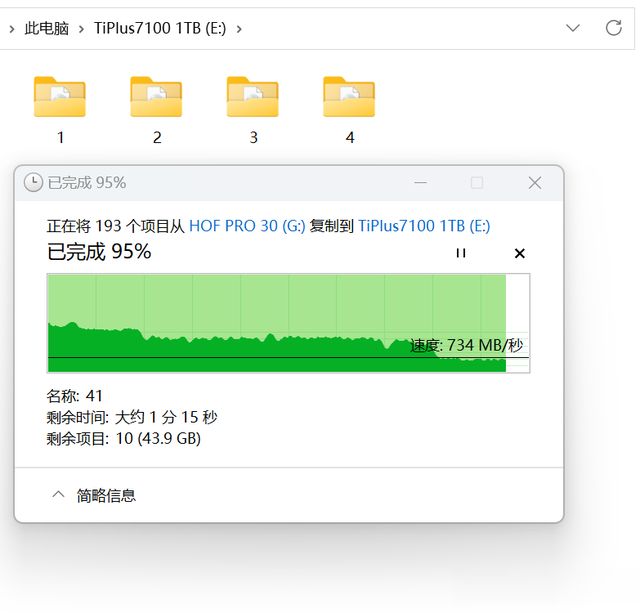Open folder named 4

(x=349, y=110)
